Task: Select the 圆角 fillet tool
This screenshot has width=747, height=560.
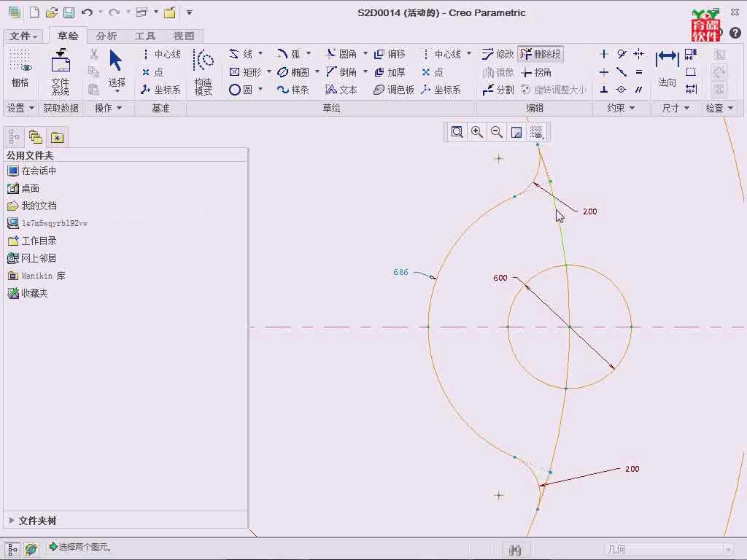Action: 341,54
